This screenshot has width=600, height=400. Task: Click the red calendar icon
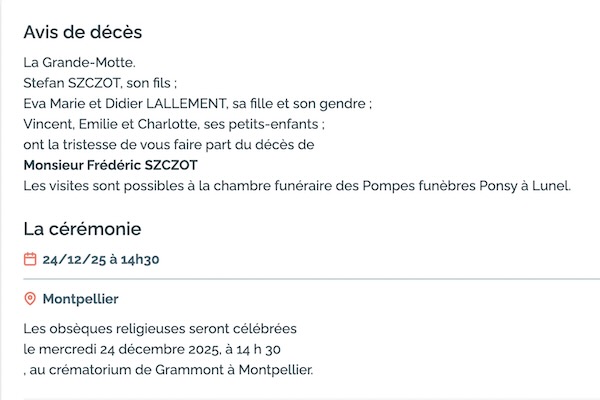(x=30, y=260)
